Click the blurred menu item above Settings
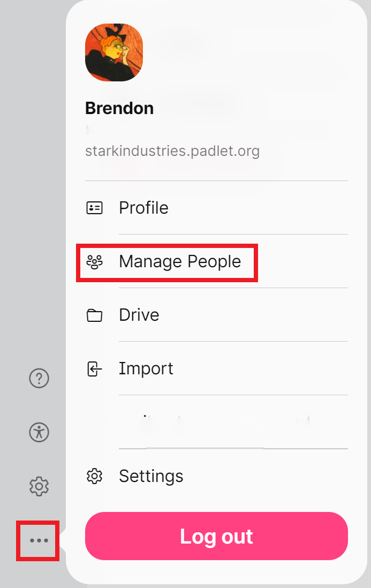 [216, 422]
